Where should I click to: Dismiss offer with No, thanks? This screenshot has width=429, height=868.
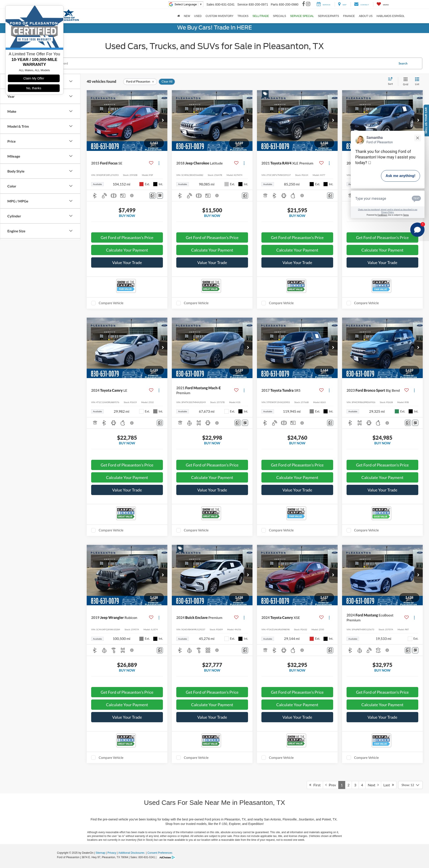[x=34, y=88]
